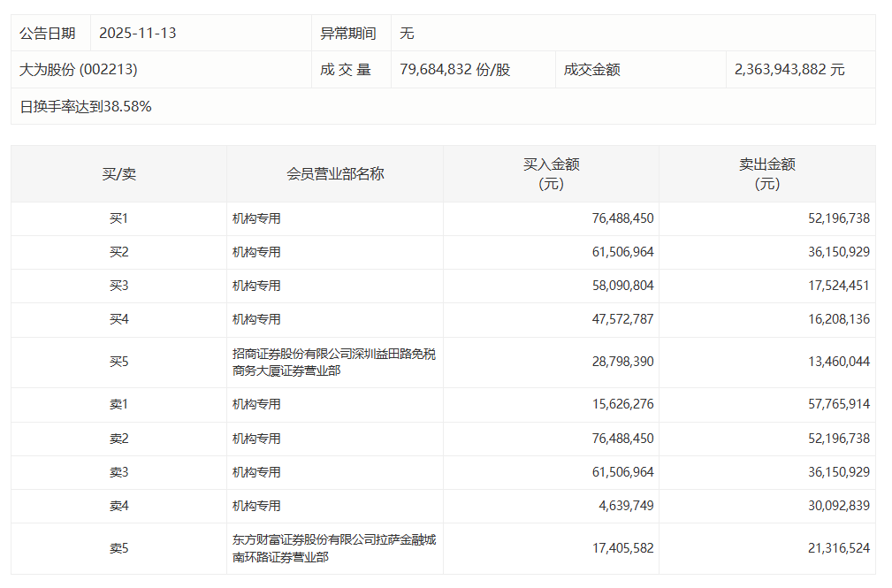Click the 卖出金额 (元) column header

point(766,174)
